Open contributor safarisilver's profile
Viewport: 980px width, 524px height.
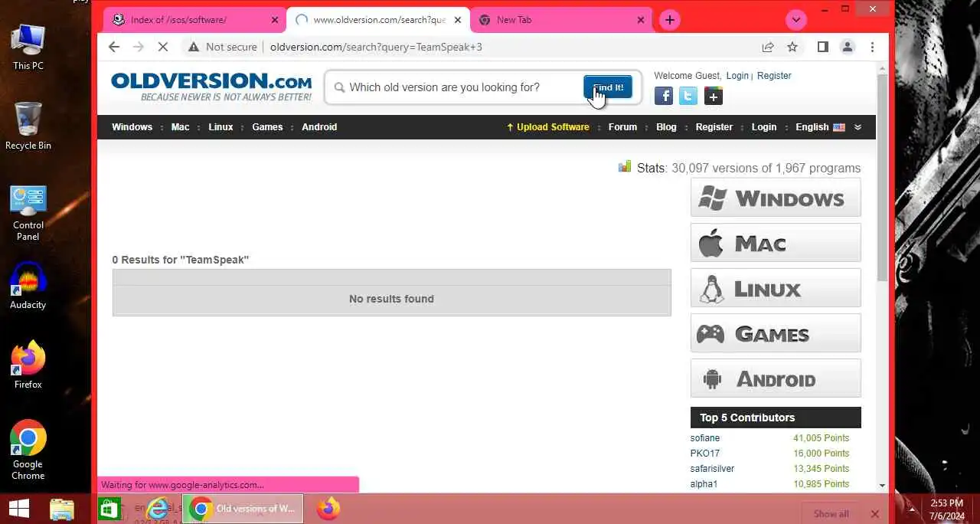(x=712, y=469)
